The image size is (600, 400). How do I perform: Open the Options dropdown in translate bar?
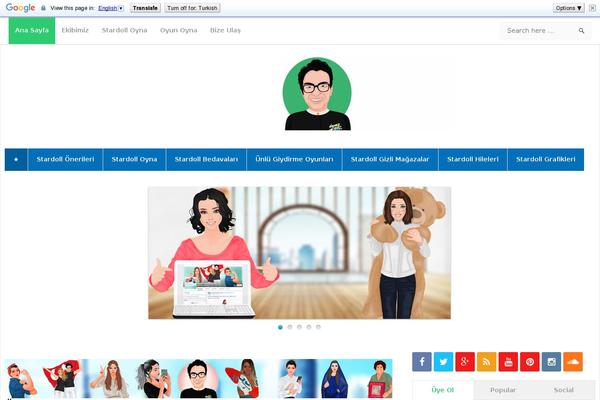tap(569, 8)
